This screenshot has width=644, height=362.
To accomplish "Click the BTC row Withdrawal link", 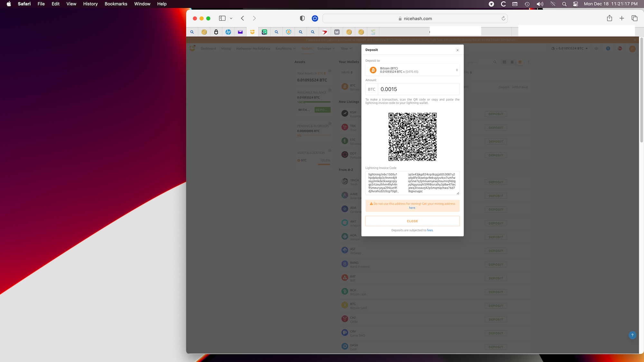I will (x=520, y=87).
